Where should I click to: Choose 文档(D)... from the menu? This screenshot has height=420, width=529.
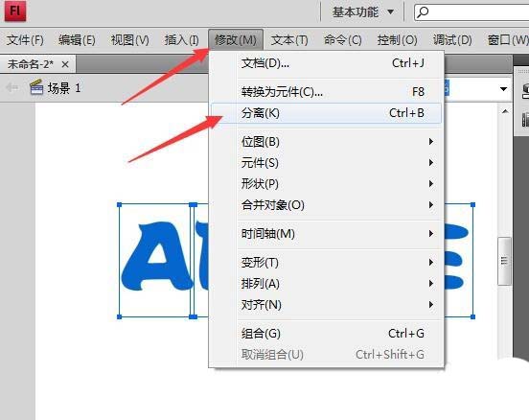(326, 63)
